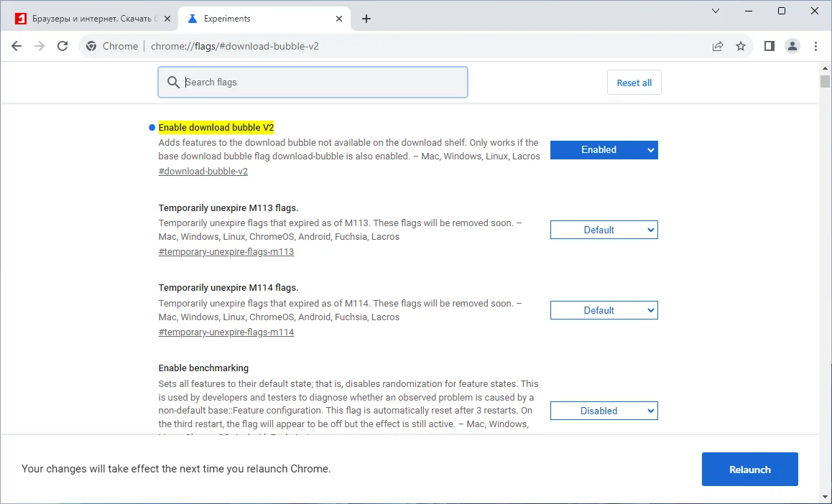This screenshot has width=832, height=504.
Task: Open Chrome three-dot menu
Action: click(x=815, y=46)
